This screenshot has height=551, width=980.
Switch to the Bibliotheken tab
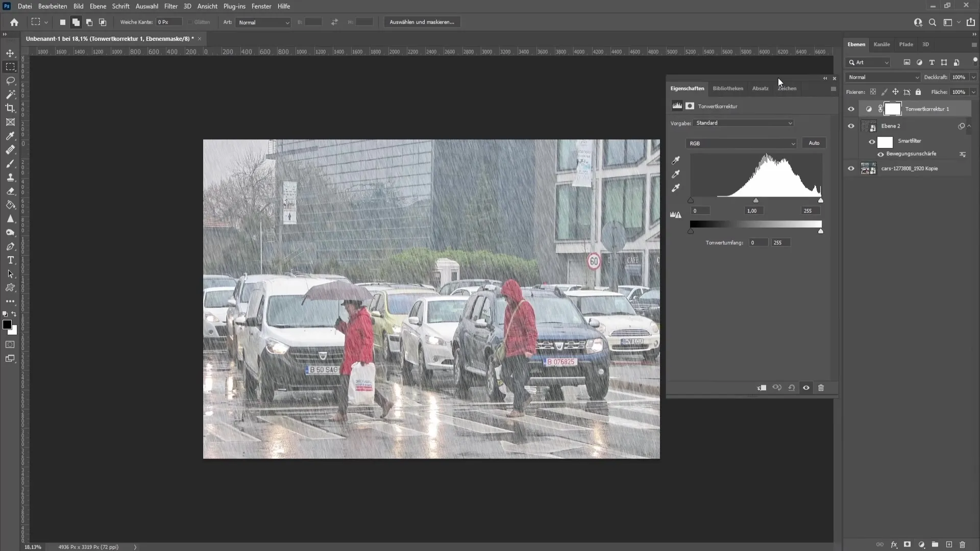click(727, 88)
